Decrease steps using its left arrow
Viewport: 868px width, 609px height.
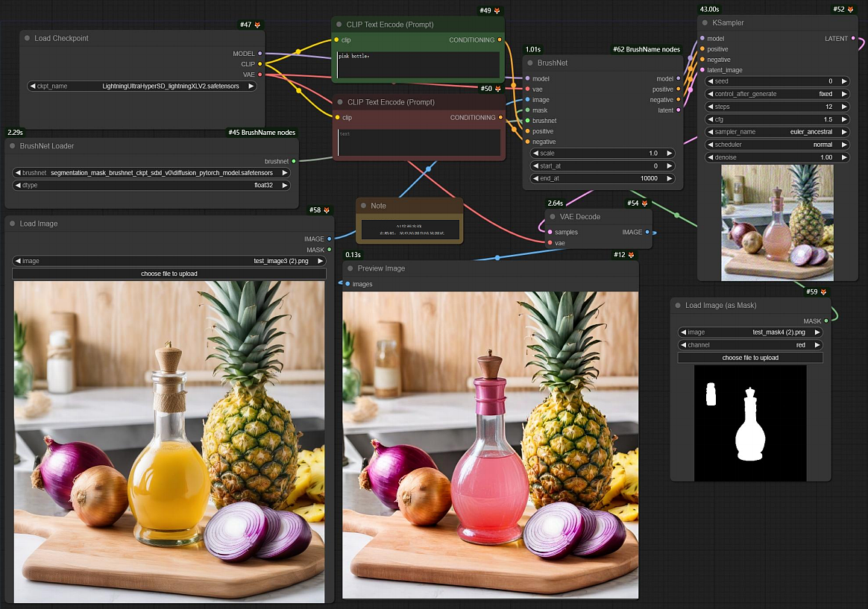coord(711,107)
